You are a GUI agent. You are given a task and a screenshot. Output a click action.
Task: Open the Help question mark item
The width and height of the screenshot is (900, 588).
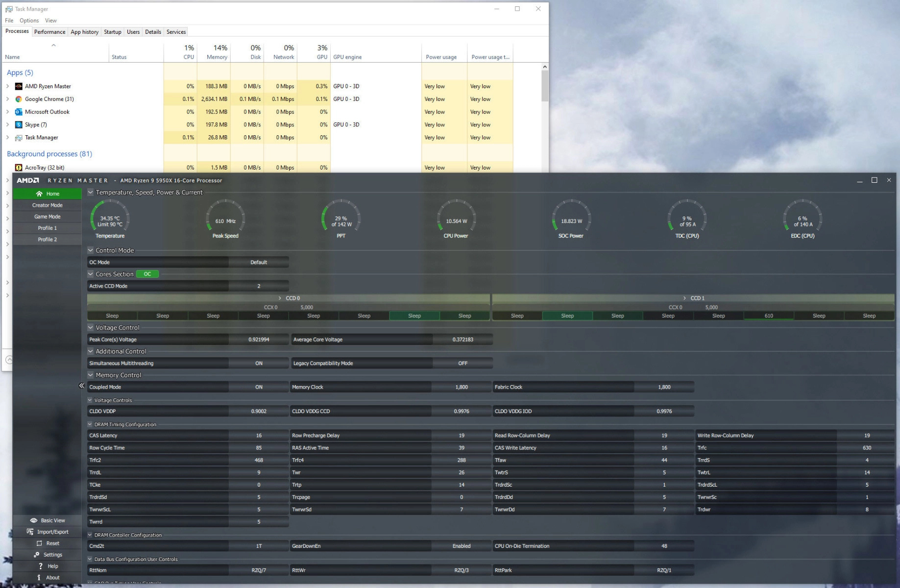pos(40,566)
